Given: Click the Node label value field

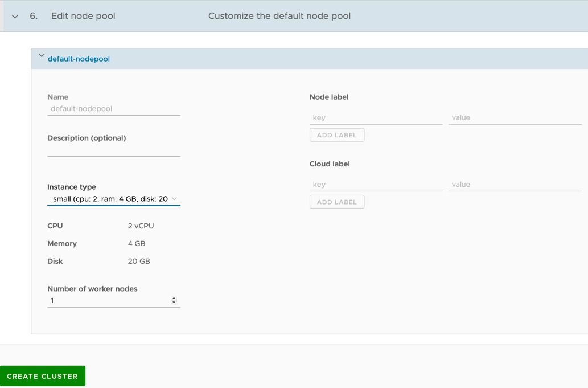Looking at the screenshot, I should pos(515,117).
